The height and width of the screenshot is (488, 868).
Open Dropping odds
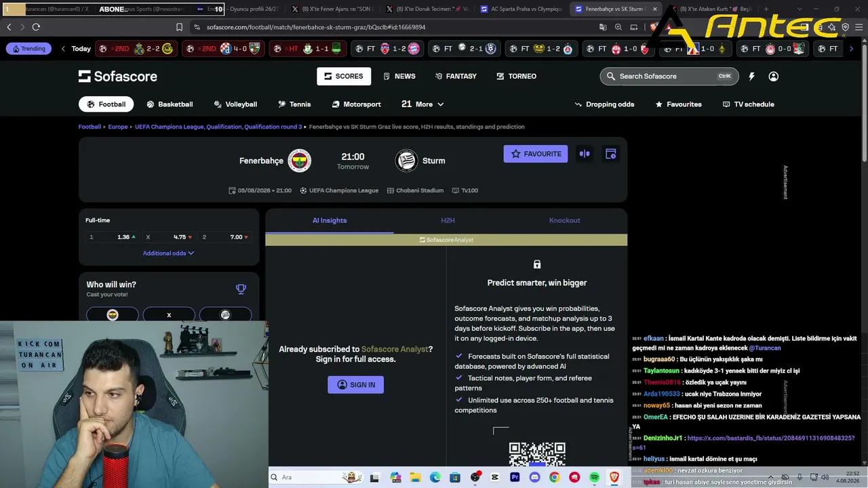coord(604,104)
